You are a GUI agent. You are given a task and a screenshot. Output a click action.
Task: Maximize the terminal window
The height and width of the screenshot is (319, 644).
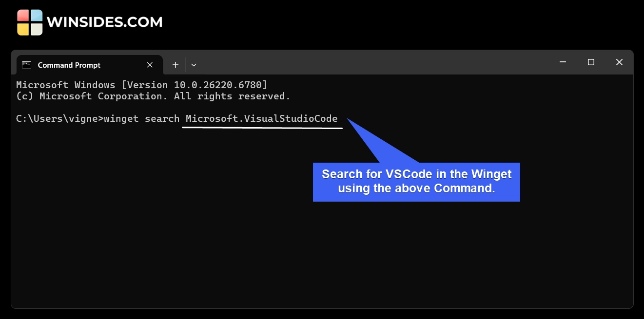coord(591,62)
